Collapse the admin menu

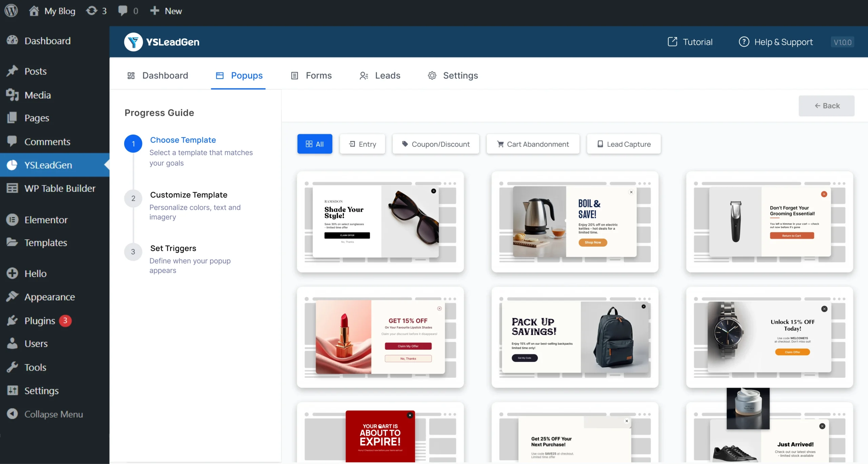coord(55,414)
